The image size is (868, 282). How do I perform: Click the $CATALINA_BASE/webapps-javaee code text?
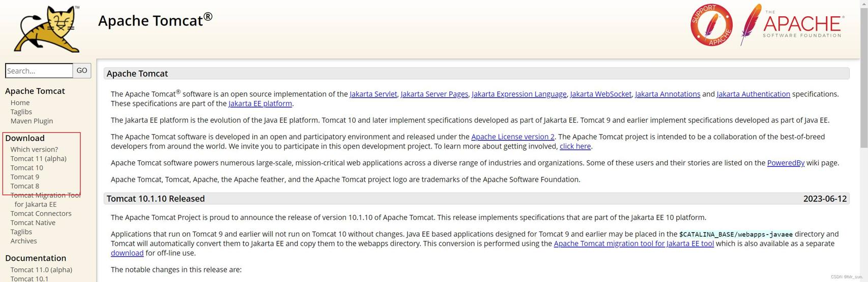pos(736,235)
